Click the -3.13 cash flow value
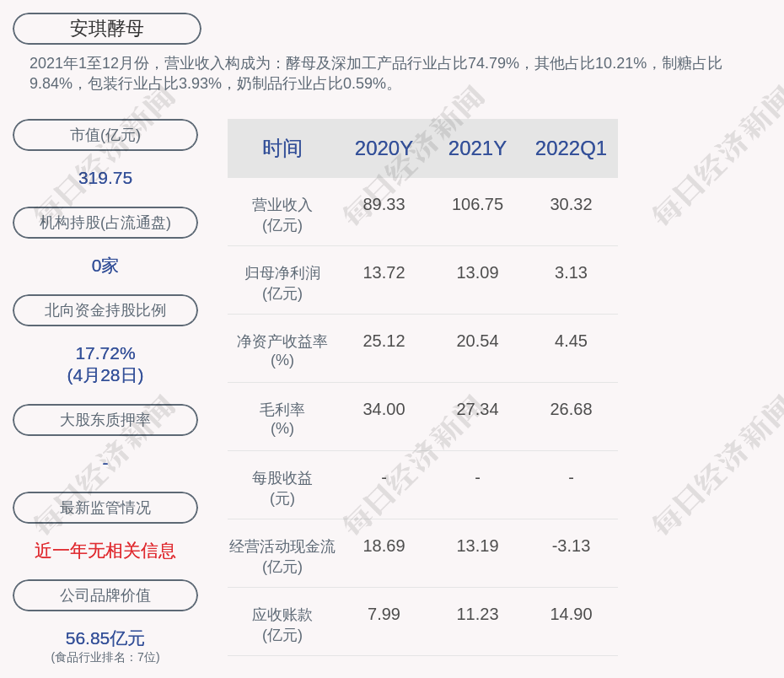 (x=571, y=546)
